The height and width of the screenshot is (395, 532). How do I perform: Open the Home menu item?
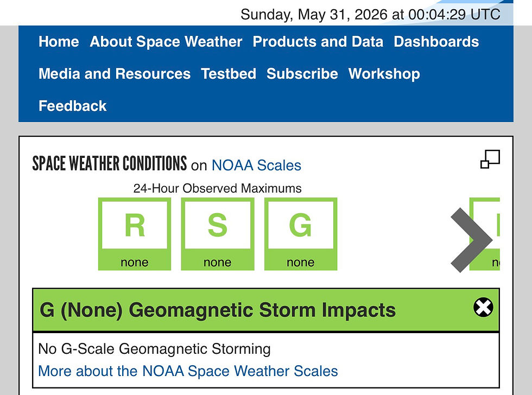(x=59, y=42)
